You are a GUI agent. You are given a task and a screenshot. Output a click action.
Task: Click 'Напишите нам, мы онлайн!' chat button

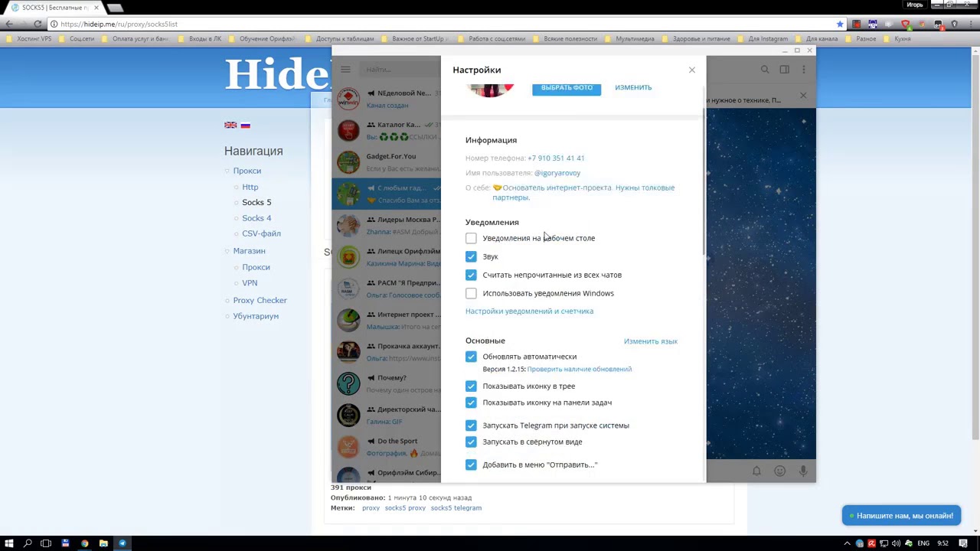(x=901, y=516)
